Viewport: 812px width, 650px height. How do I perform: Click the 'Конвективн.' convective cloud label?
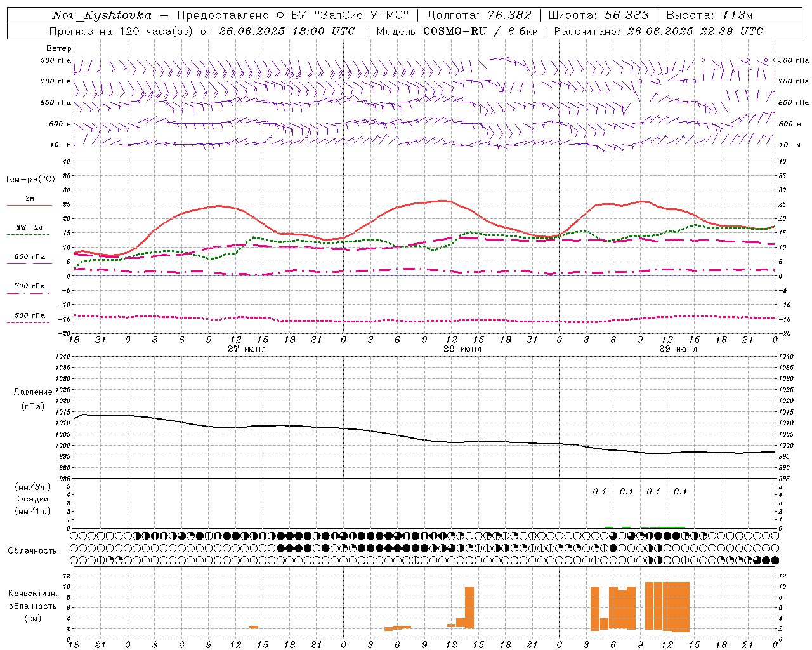(33, 594)
